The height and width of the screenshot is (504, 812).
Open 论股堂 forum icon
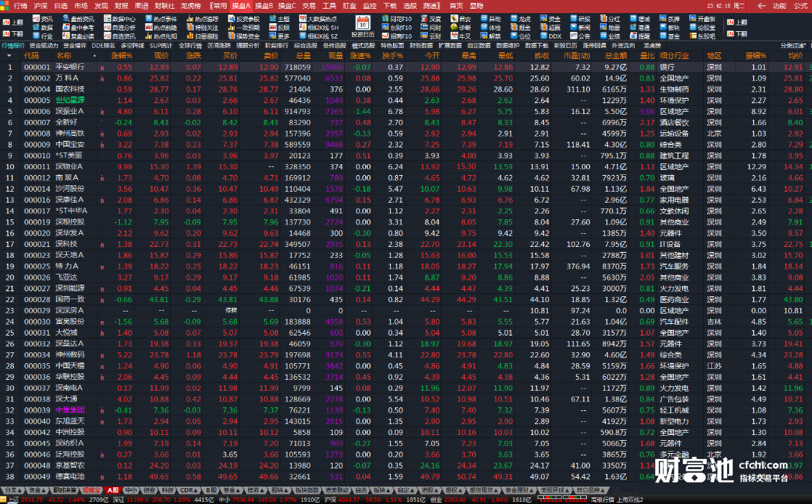[703, 28]
